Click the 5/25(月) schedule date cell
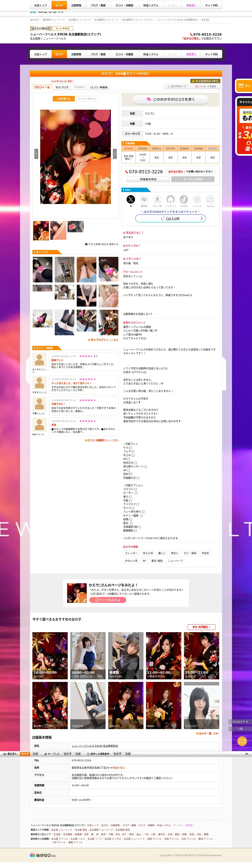 point(143,148)
